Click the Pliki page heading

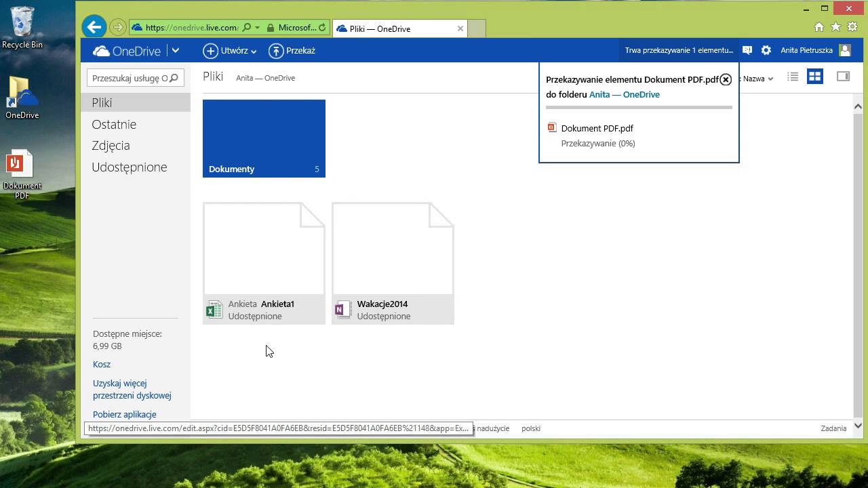pos(213,76)
